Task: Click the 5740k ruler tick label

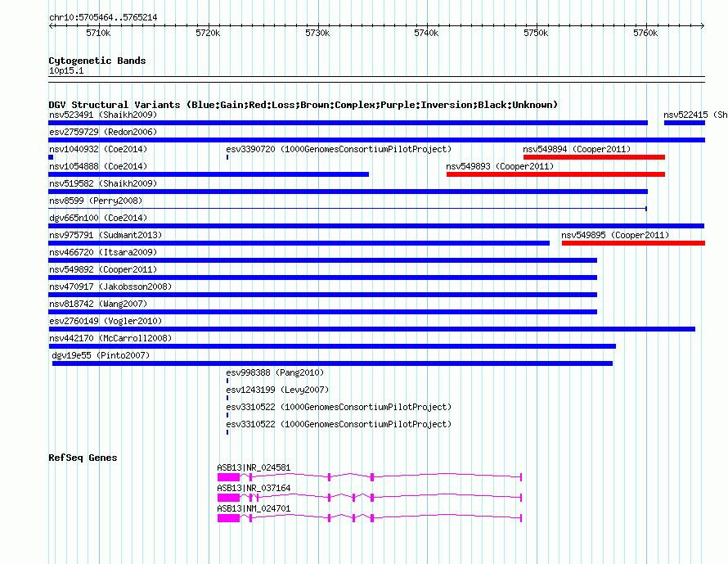Action: pyautogui.click(x=427, y=33)
